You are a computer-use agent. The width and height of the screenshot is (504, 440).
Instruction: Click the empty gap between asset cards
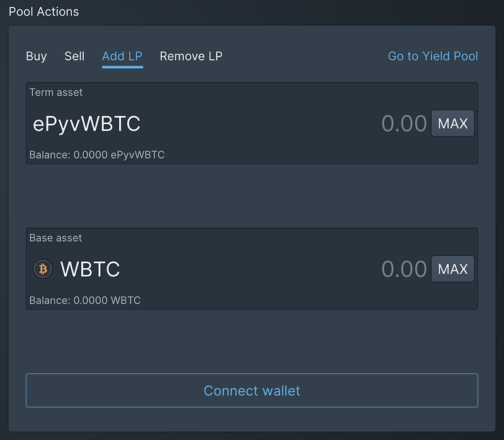252,196
